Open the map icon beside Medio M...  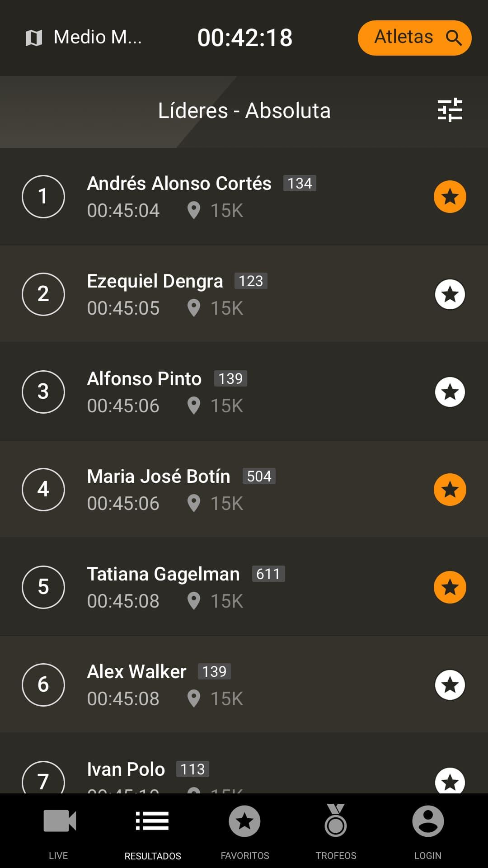tap(34, 38)
